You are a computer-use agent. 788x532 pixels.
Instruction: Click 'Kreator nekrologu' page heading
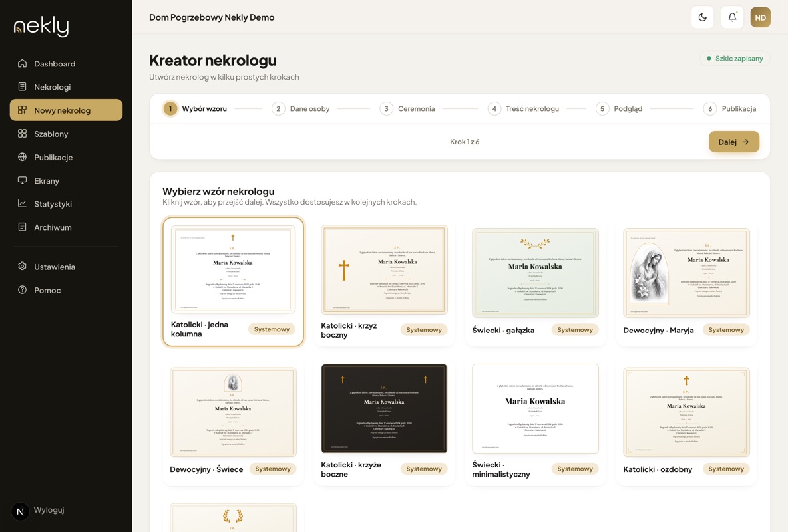click(x=212, y=61)
